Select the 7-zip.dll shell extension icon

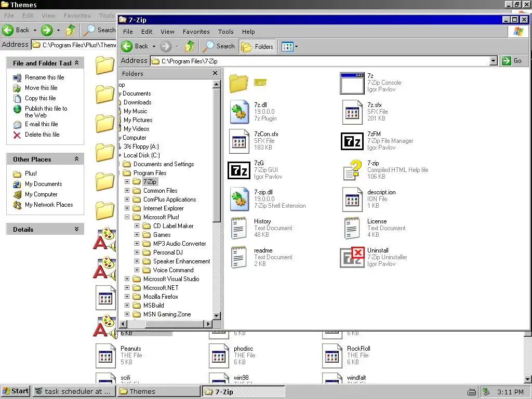coord(239,199)
